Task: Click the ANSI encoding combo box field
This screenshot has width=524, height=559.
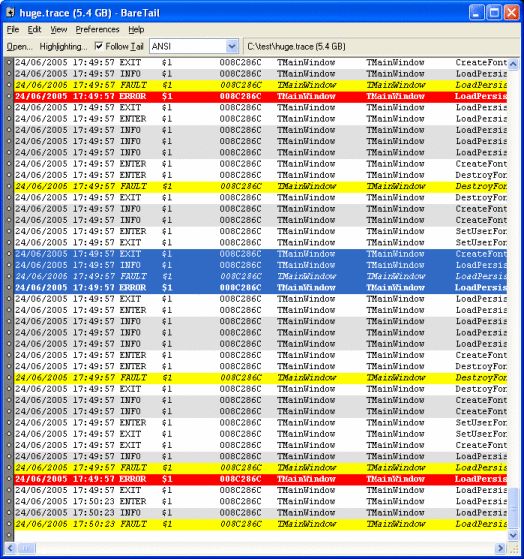Action: click(194, 46)
